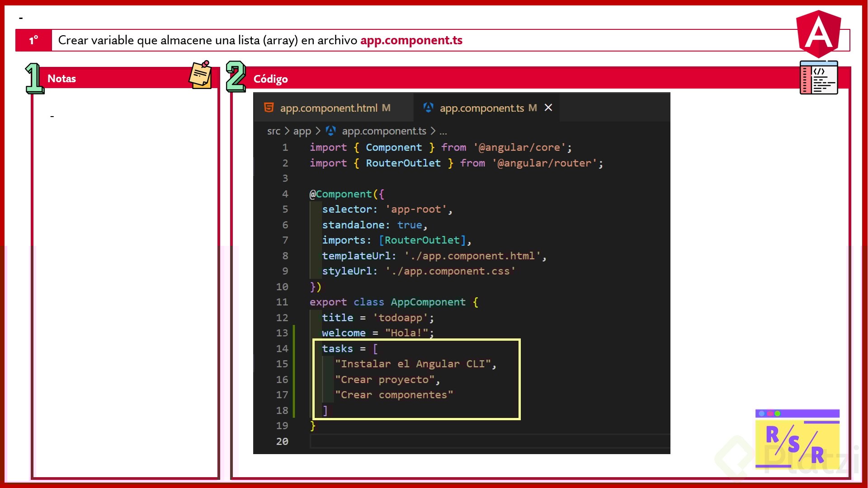
Task: Click the Angular icon in the breadcrumb path
Action: [331, 131]
